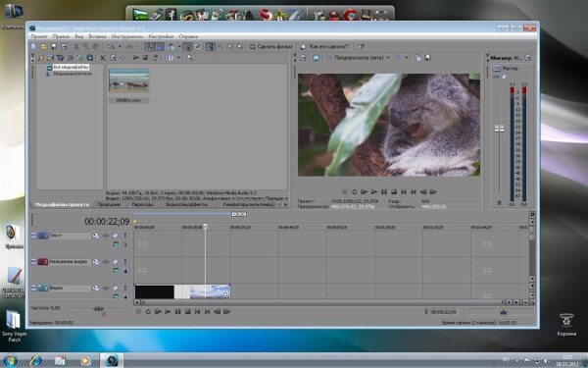Expand the undo history dropdown arrow

(x=120, y=46)
